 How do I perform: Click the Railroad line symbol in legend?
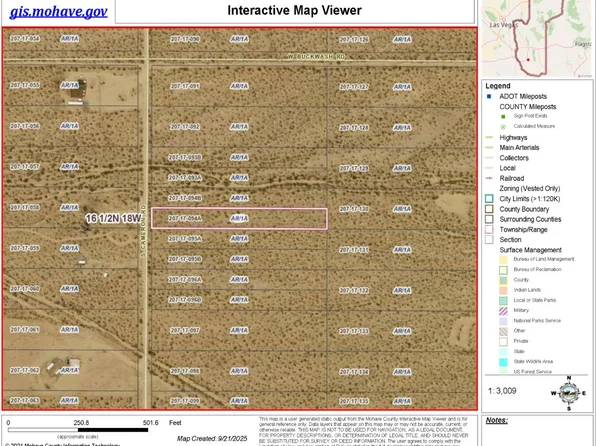(490, 178)
